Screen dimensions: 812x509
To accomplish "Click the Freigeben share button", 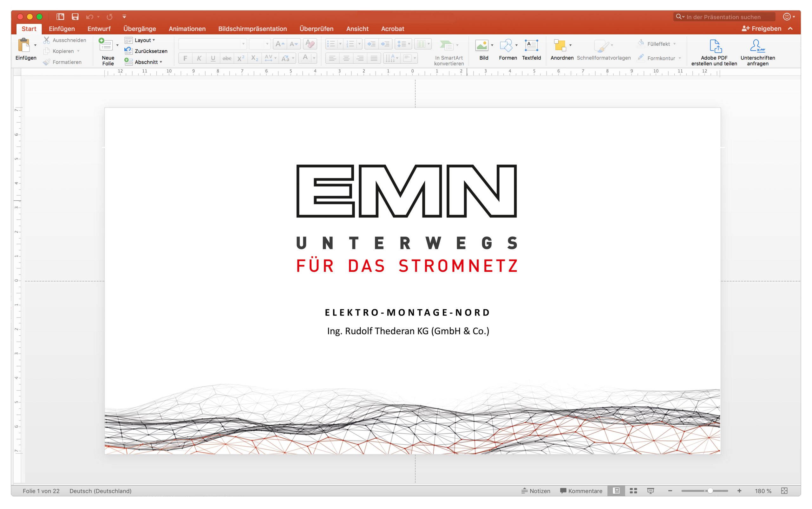I will [x=761, y=29].
